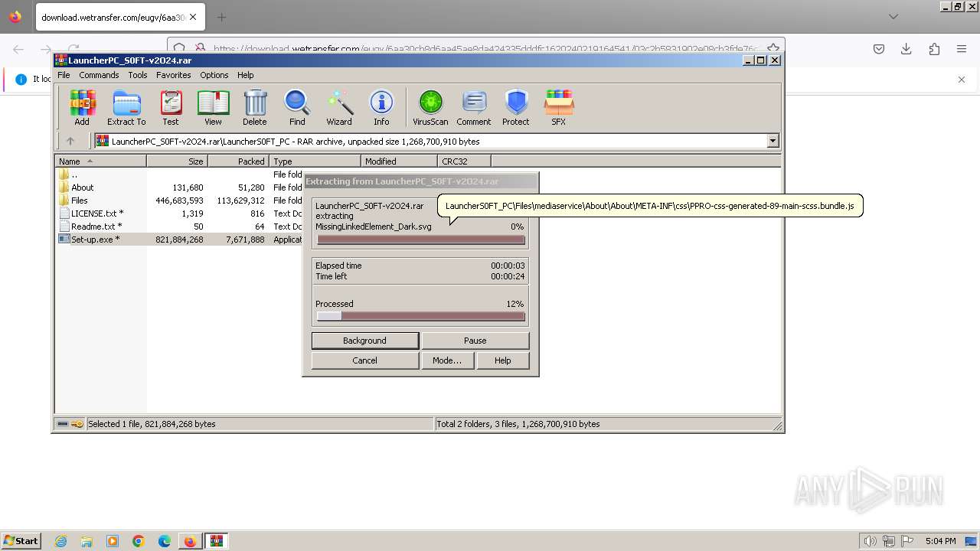The image size is (980, 551).
Task: Open the Help menu
Action: click(x=245, y=75)
